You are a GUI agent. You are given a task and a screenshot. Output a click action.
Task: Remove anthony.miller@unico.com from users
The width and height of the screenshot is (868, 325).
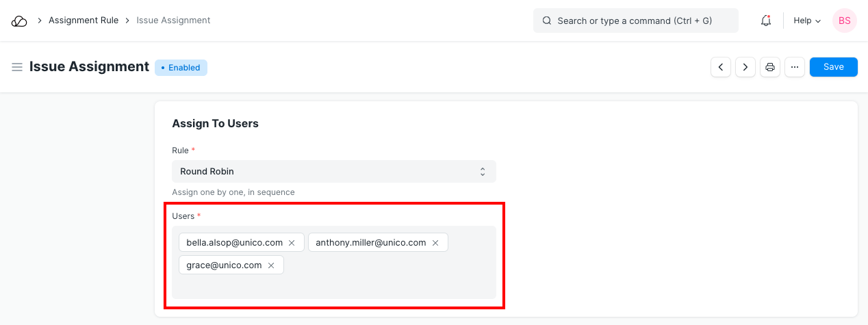pyautogui.click(x=435, y=243)
